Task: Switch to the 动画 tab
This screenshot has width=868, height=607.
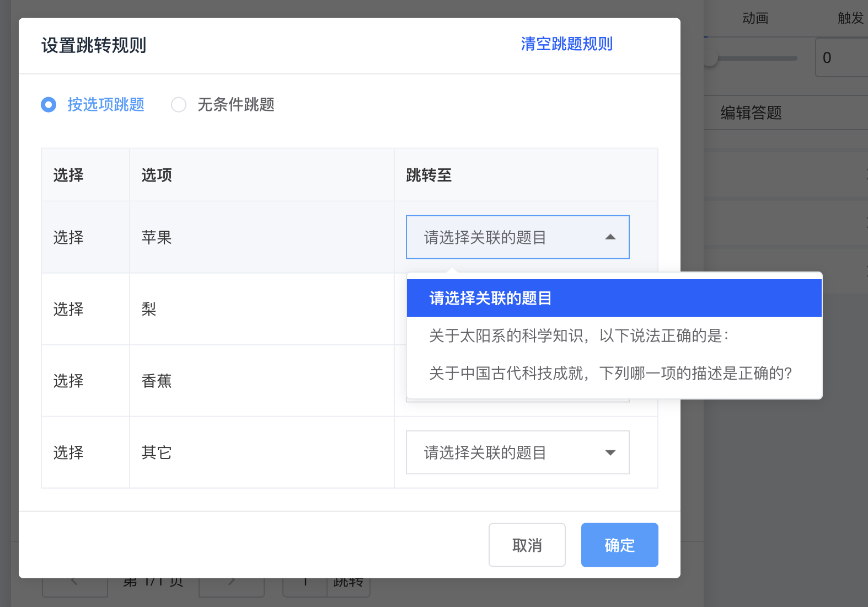Action: 755,18
